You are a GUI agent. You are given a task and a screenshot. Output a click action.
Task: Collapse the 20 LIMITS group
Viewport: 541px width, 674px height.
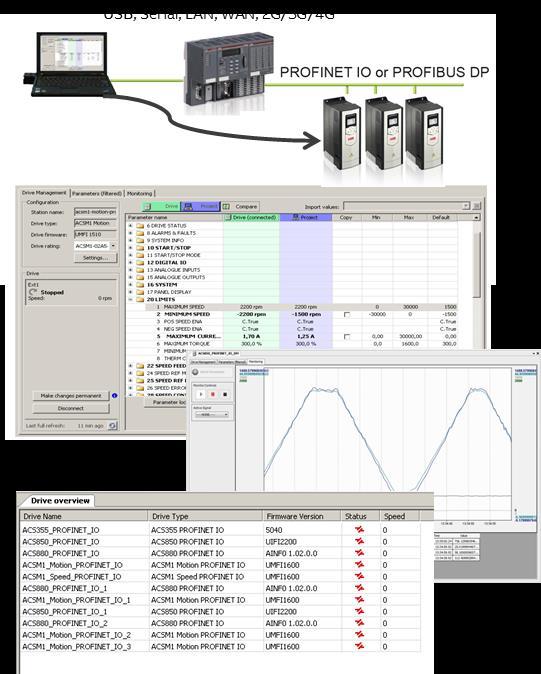click(x=130, y=299)
